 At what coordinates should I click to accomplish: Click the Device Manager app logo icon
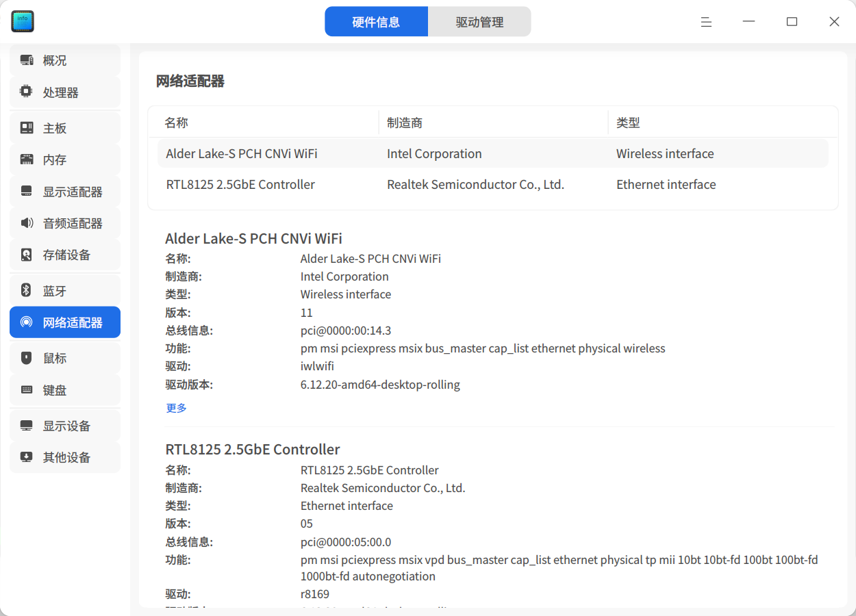coord(23,21)
